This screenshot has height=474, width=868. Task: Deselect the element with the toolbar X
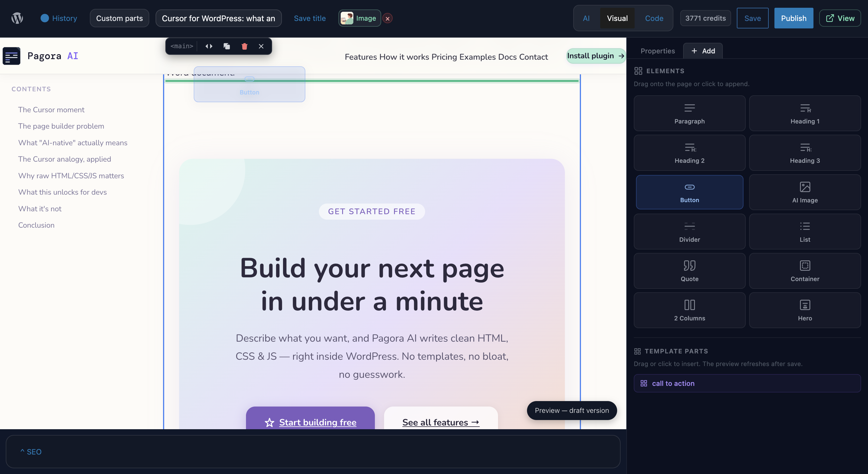(261, 46)
